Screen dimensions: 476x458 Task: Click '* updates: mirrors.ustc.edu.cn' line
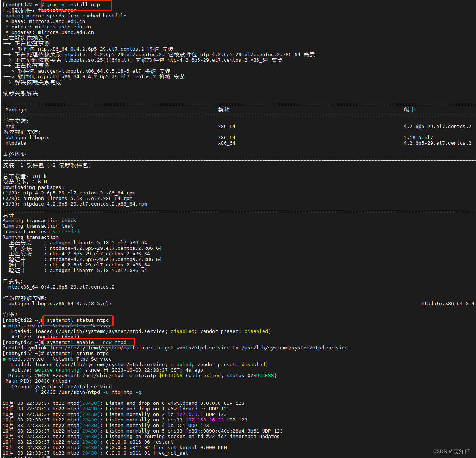[x=50, y=32]
